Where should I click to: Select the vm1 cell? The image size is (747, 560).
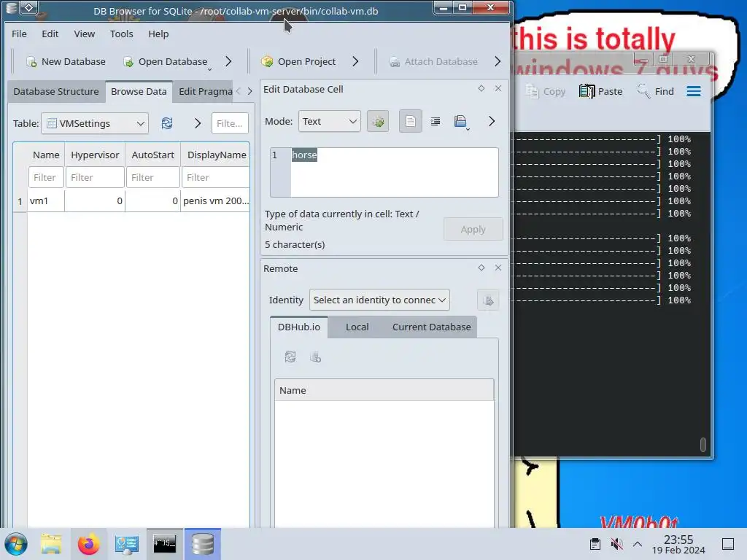click(x=46, y=201)
